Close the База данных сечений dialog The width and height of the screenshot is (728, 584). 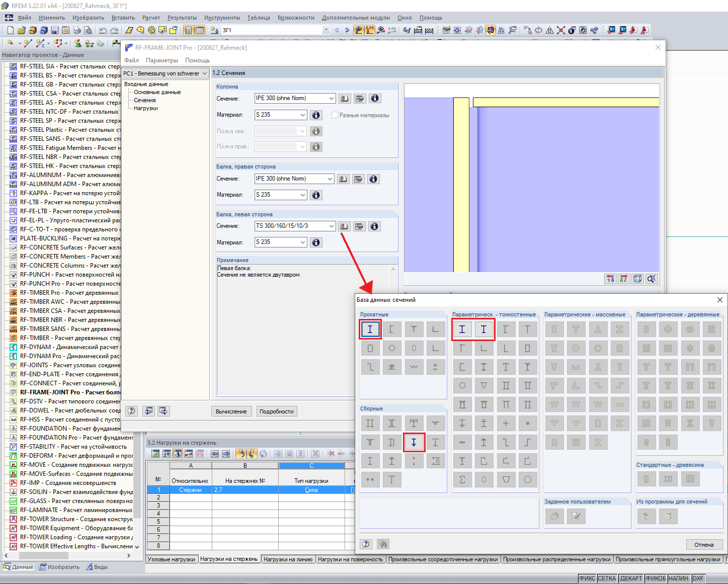click(x=719, y=300)
